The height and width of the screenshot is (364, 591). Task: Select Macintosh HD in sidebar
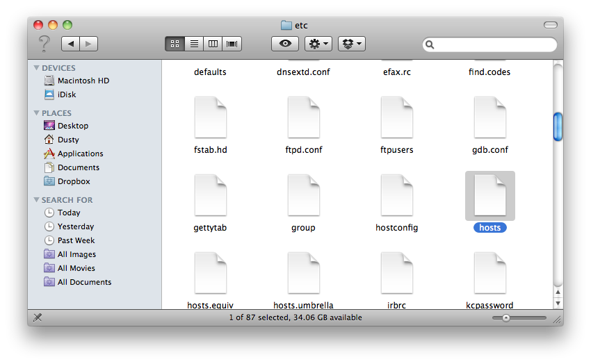(77, 81)
